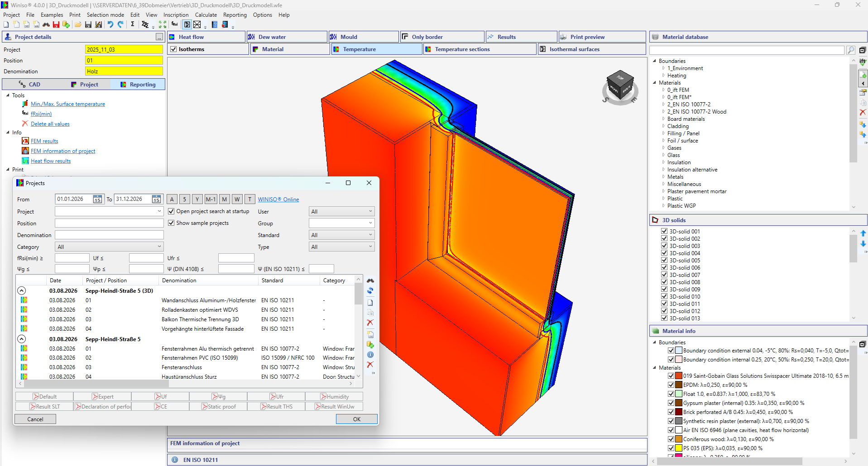Screen dimensions: 868x466
Task: Click the yellow cylinder with green plus toolbar icon
Action: coord(66,24)
